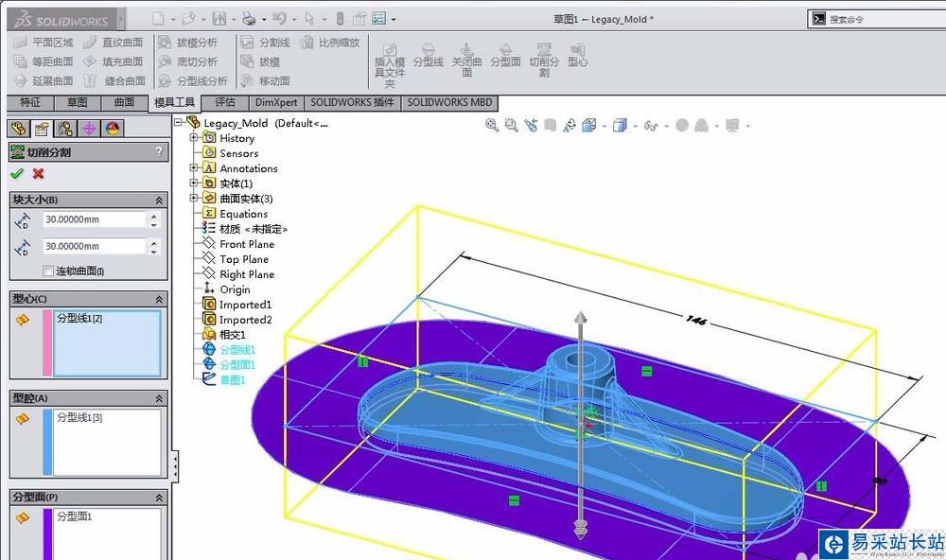Switch to the 草图 tab

[78, 102]
